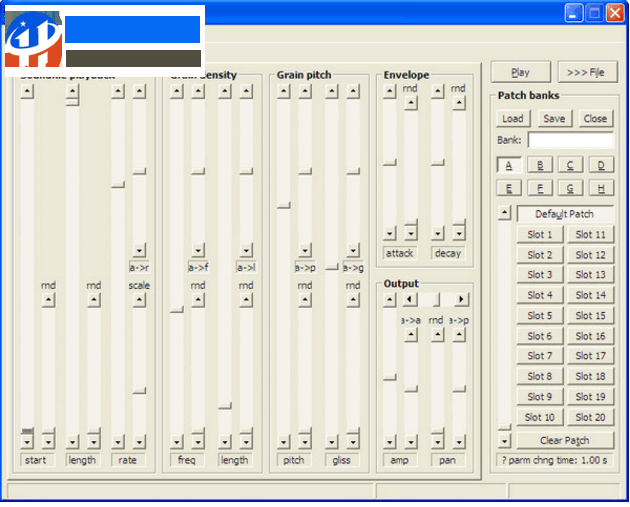
Task: Choose patch Slot 19
Action: (x=590, y=397)
